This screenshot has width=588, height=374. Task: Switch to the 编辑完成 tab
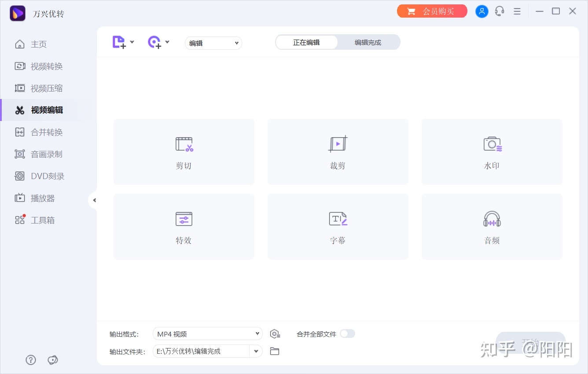[x=368, y=42]
